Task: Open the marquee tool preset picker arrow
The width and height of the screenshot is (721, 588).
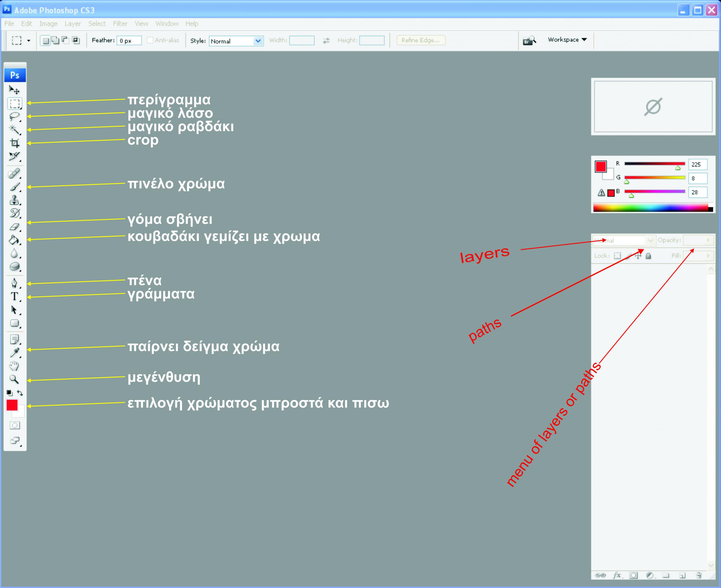Action: [x=29, y=41]
